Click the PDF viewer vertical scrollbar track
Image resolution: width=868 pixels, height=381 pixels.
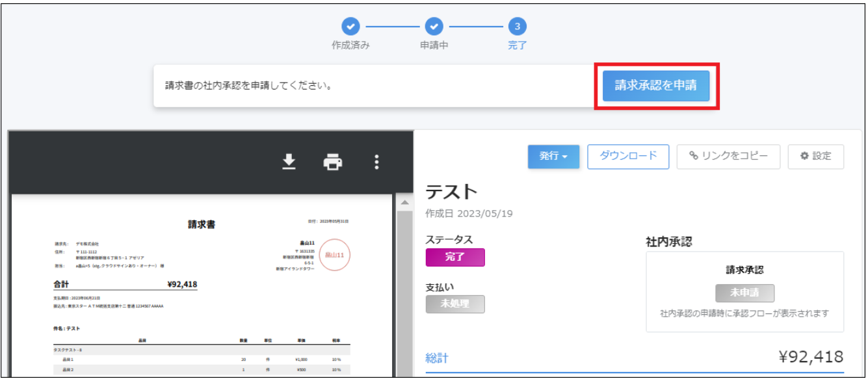pos(404,294)
